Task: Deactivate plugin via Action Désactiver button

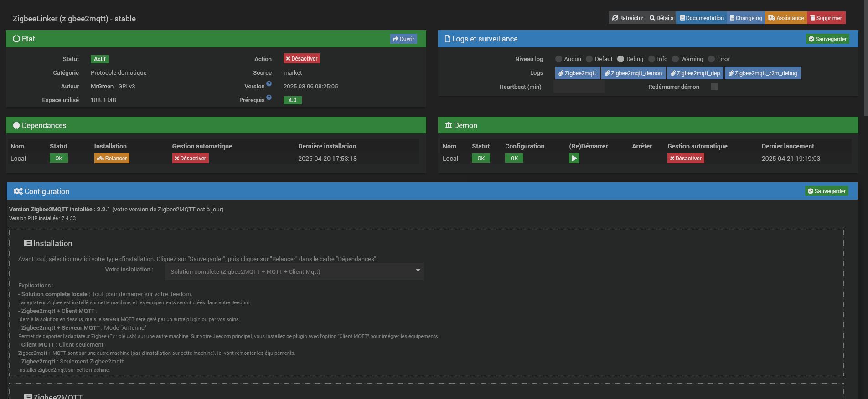Action: (302, 59)
